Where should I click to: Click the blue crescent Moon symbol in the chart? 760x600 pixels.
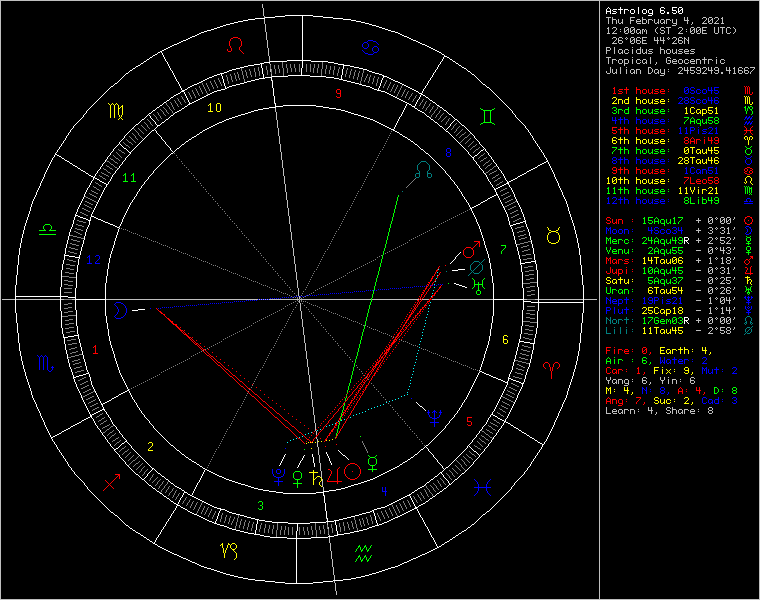[120, 310]
